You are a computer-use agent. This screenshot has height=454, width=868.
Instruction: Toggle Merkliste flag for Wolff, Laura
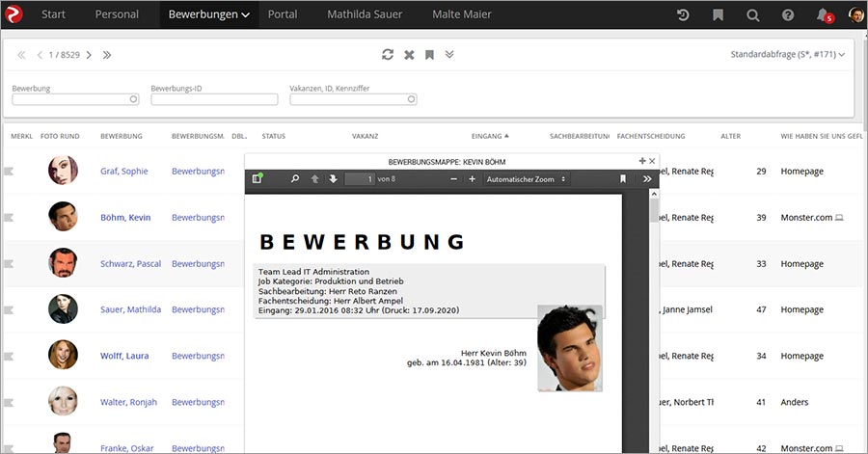(x=9, y=356)
